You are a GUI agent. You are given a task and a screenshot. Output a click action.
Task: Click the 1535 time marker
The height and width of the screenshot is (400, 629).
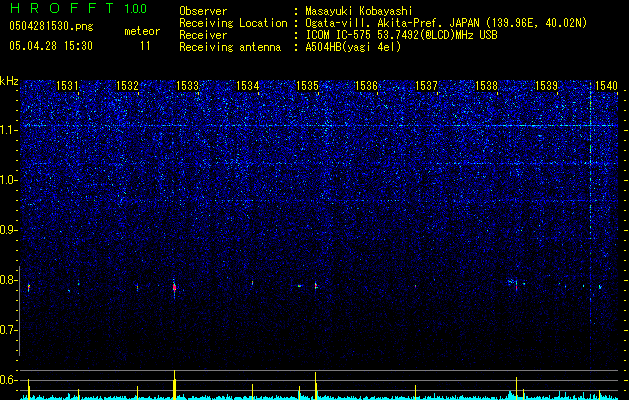click(307, 85)
